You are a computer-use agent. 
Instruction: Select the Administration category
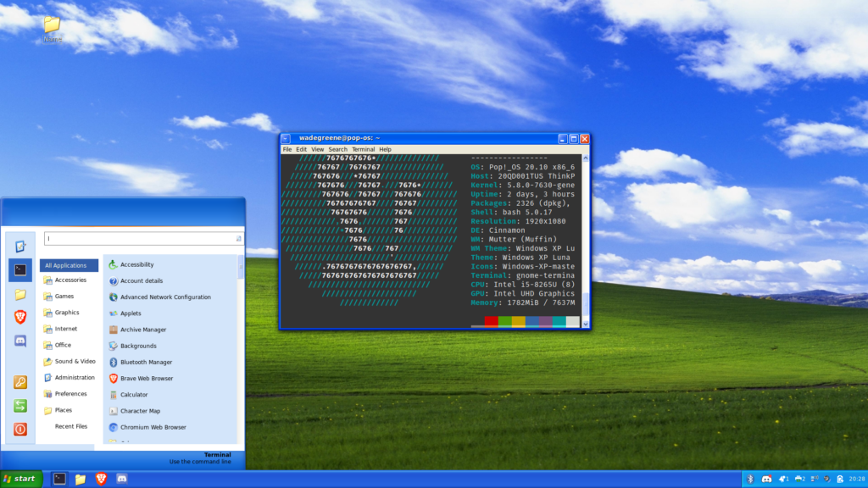69,377
